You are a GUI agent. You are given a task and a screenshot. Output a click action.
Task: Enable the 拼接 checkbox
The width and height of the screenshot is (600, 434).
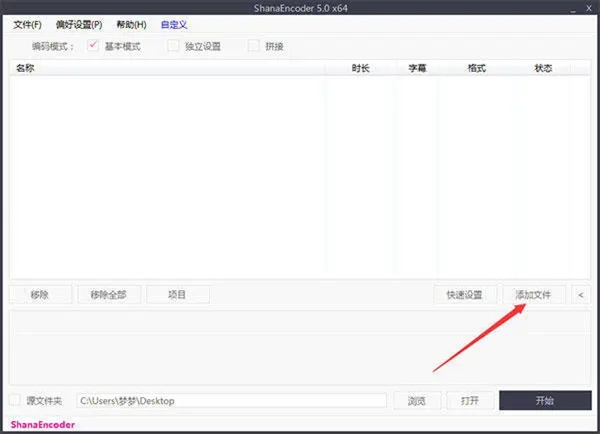pyautogui.click(x=254, y=46)
